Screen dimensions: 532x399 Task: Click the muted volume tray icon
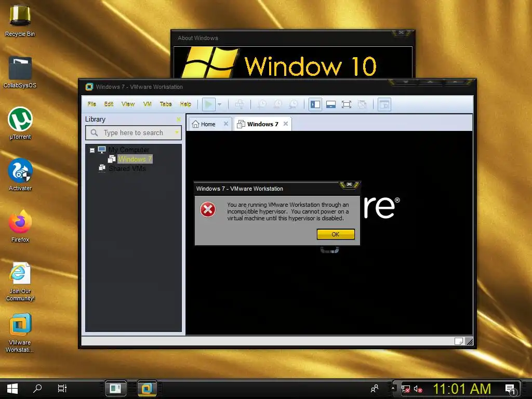(418, 389)
